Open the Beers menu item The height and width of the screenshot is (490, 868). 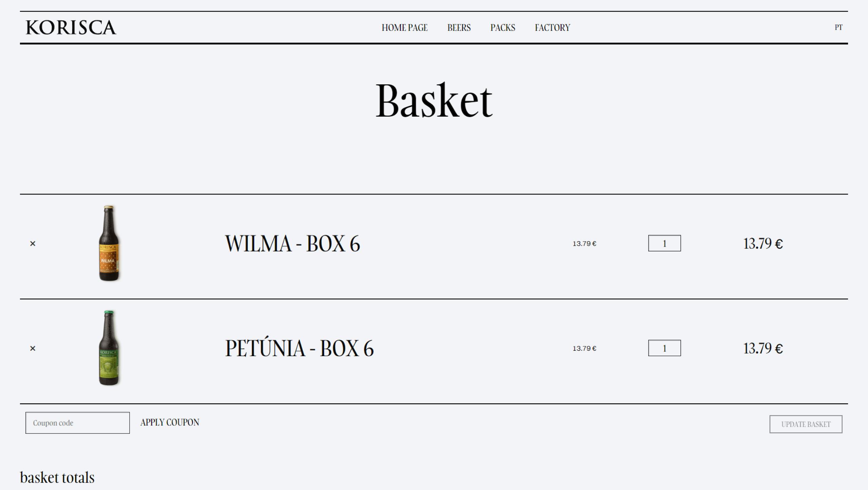click(459, 27)
